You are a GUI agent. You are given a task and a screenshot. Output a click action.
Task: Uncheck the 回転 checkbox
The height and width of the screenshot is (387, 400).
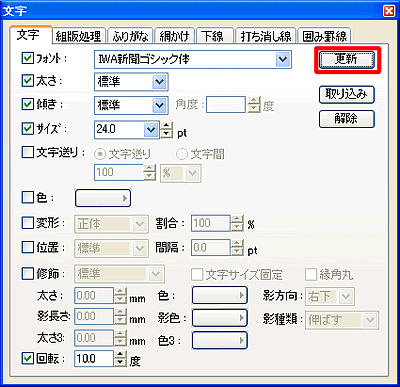point(28,359)
